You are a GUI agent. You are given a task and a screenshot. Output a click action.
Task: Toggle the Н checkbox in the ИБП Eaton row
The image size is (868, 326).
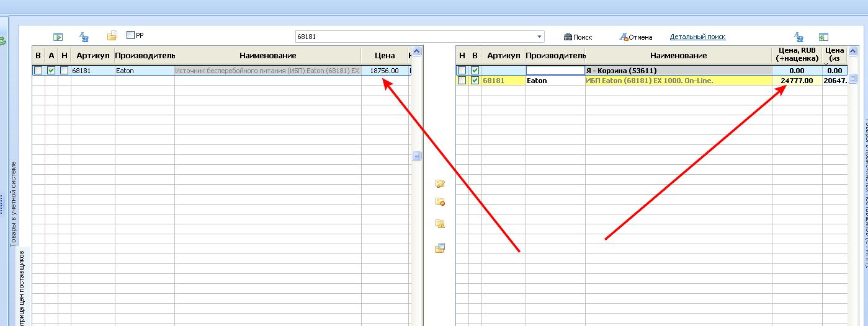tap(462, 81)
